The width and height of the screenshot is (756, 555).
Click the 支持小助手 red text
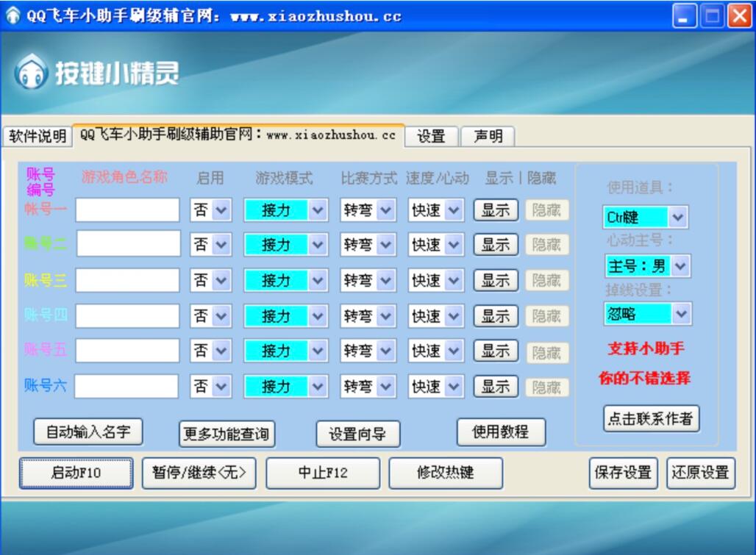coord(646,348)
